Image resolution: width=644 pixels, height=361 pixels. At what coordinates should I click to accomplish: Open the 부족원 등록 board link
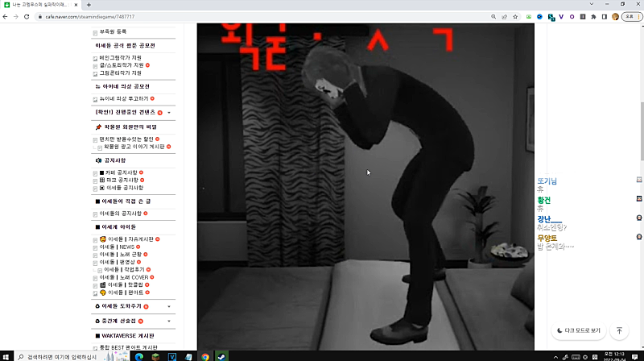pyautogui.click(x=113, y=31)
